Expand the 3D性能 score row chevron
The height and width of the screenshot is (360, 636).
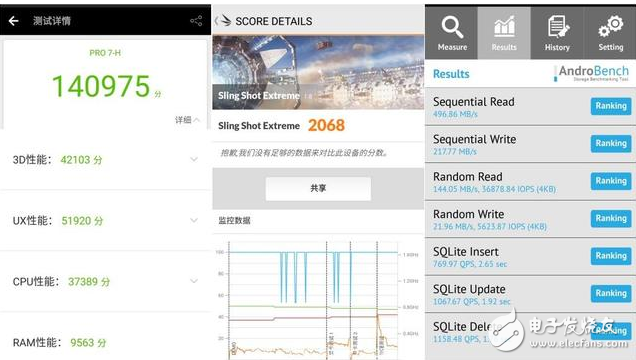point(194,159)
